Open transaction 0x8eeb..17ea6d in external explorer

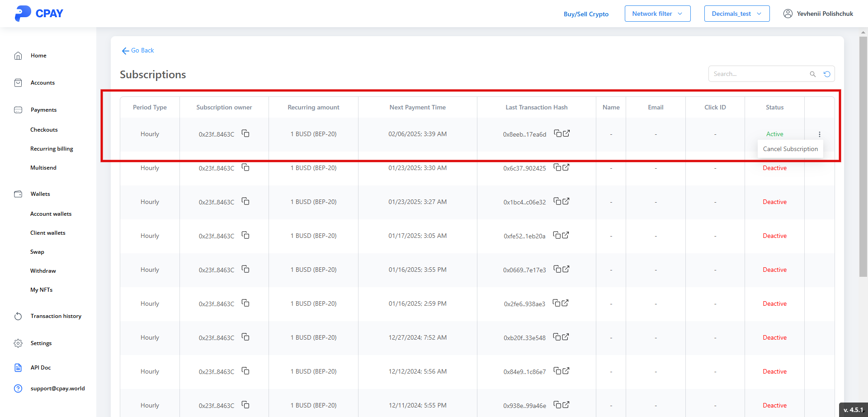point(566,133)
